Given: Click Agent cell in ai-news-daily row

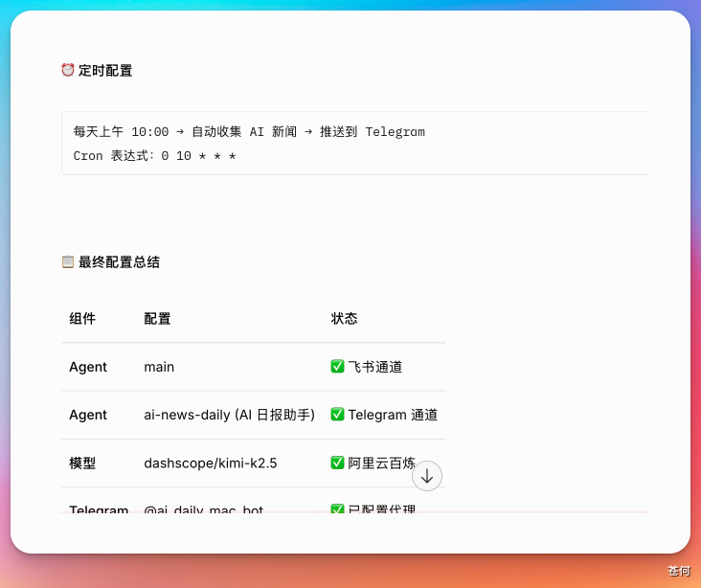Looking at the screenshot, I should 88,415.
